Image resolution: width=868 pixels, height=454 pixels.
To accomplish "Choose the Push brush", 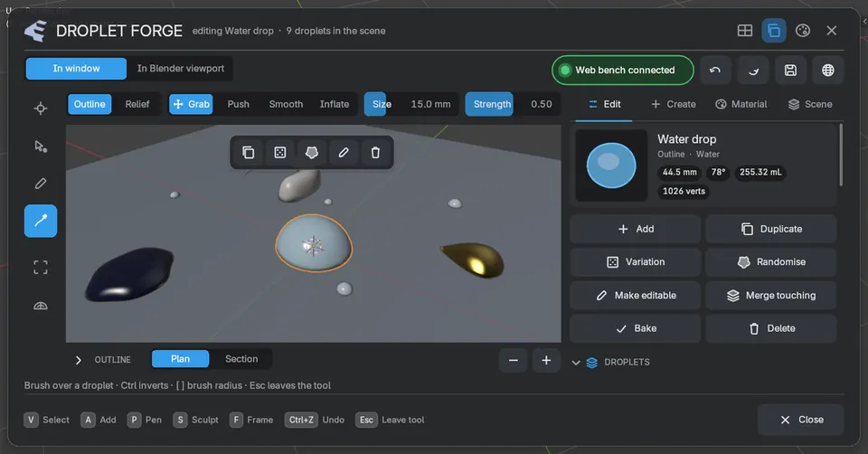I will click(239, 104).
